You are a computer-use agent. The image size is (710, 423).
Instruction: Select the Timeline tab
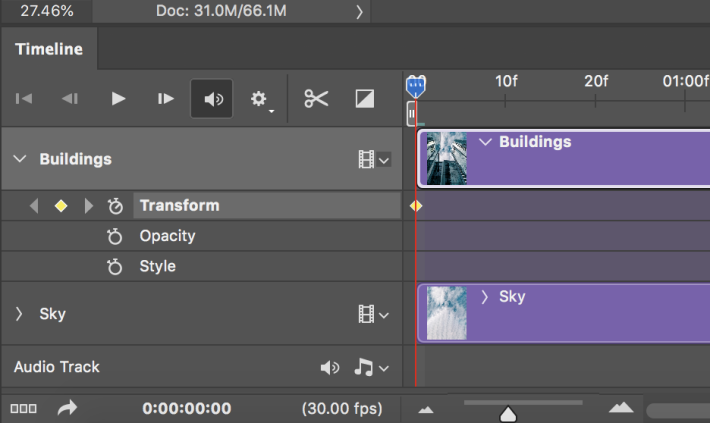pos(49,49)
